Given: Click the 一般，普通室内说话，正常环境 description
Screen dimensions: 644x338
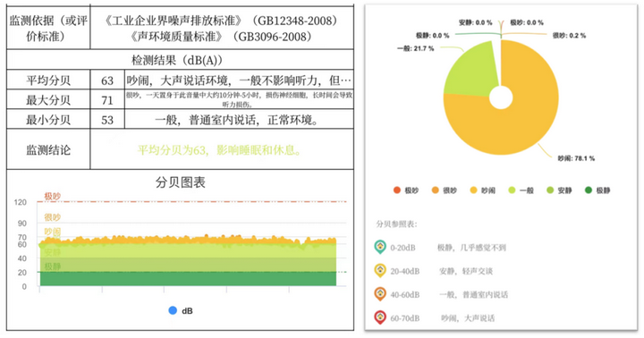Looking at the screenshot, I should click(237, 120).
